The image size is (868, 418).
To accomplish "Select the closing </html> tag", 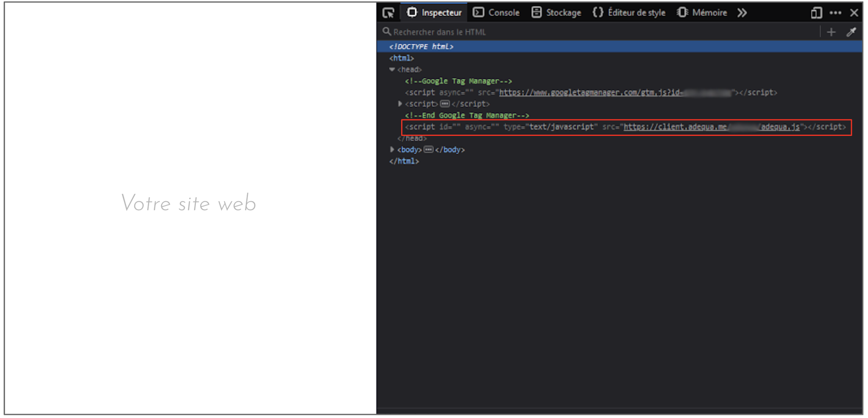I will coord(403,161).
